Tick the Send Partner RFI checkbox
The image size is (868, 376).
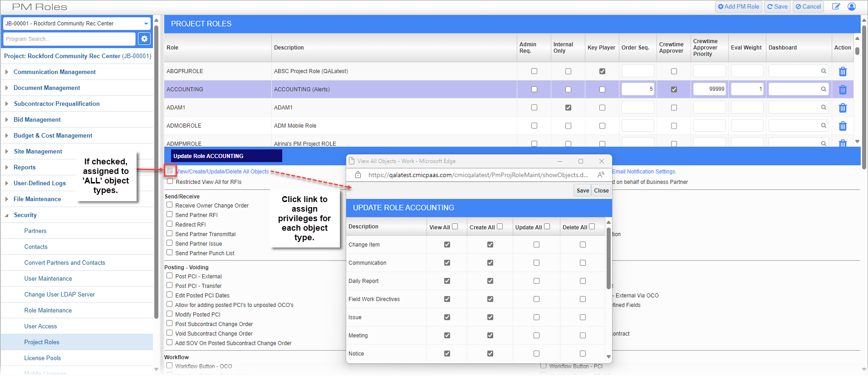[170, 215]
